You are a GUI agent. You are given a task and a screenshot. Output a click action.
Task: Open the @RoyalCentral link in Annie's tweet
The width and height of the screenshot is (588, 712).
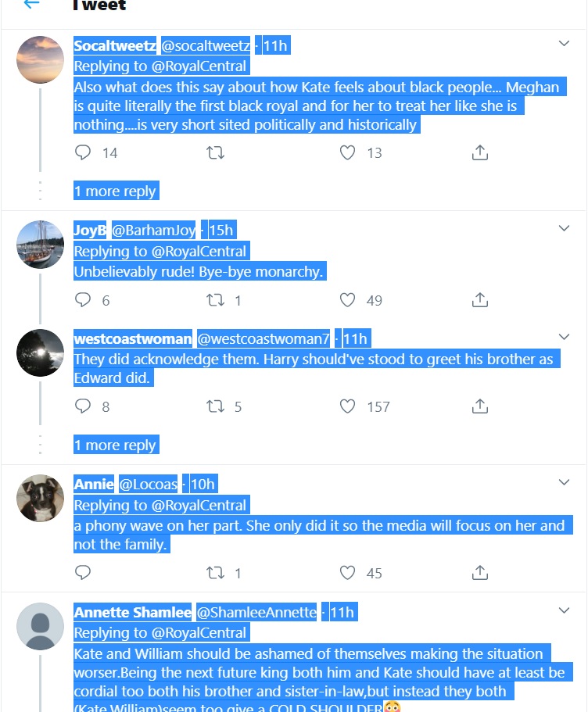199,506
